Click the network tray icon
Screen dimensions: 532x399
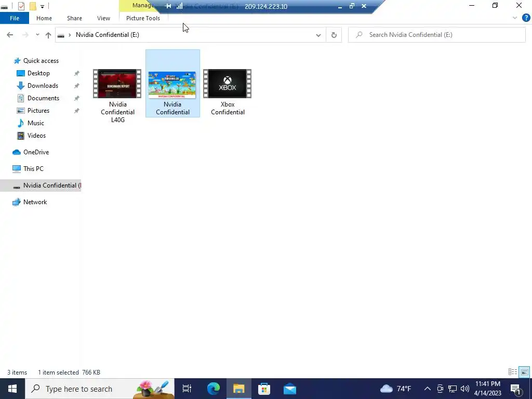pyautogui.click(x=453, y=389)
